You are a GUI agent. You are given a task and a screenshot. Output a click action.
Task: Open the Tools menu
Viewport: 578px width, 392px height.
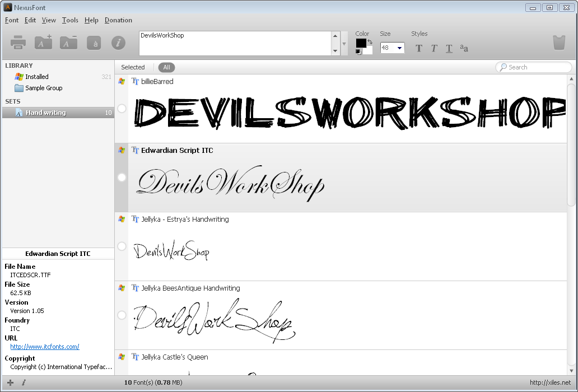click(70, 20)
